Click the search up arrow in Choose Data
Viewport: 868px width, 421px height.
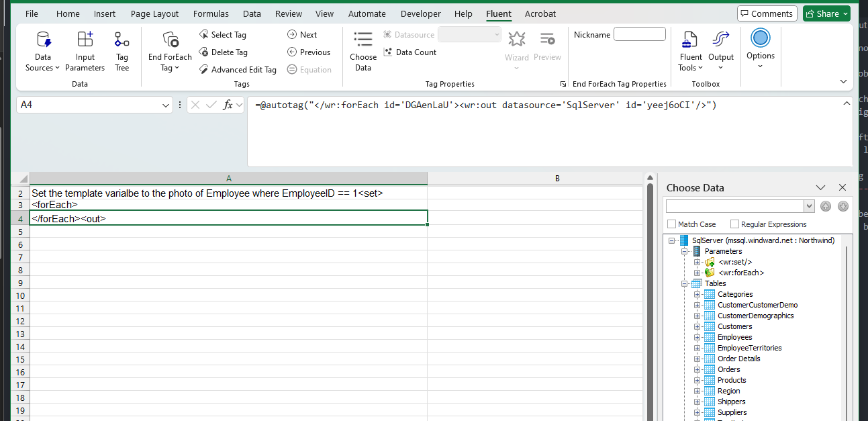826,206
